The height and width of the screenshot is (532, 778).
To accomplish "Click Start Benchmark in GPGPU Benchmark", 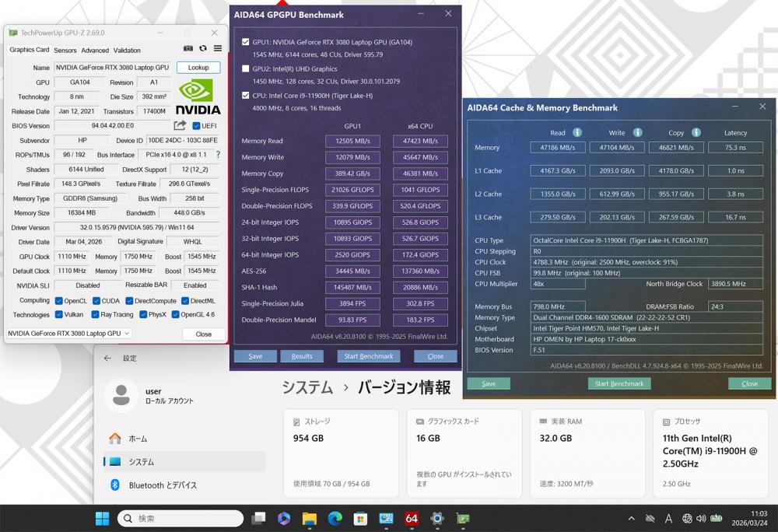I will tap(369, 356).
